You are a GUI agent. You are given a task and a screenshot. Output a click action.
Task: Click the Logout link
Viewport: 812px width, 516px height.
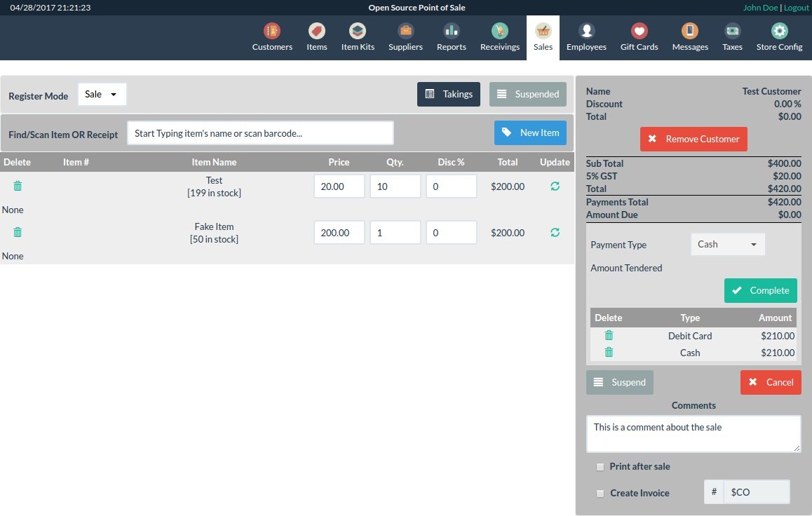[796, 8]
